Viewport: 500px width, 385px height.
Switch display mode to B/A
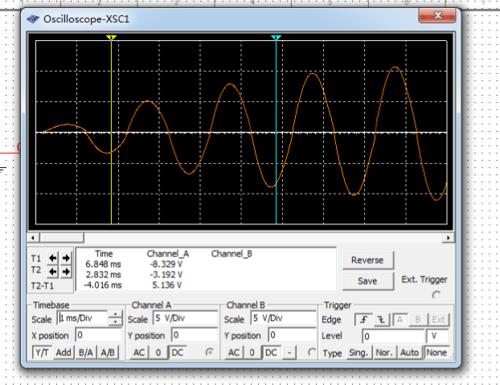(86, 353)
